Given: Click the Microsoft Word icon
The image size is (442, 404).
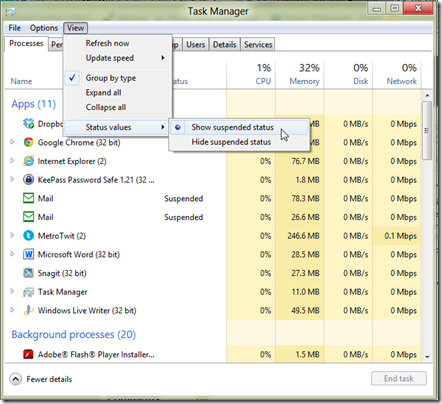Looking at the screenshot, I should pyautogui.click(x=28, y=254).
